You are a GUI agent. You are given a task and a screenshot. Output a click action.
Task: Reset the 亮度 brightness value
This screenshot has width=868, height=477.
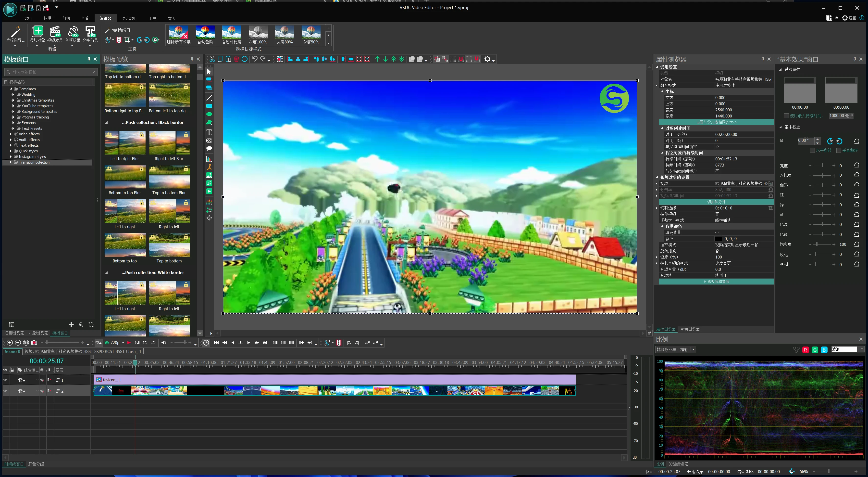(x=856, y=166)
